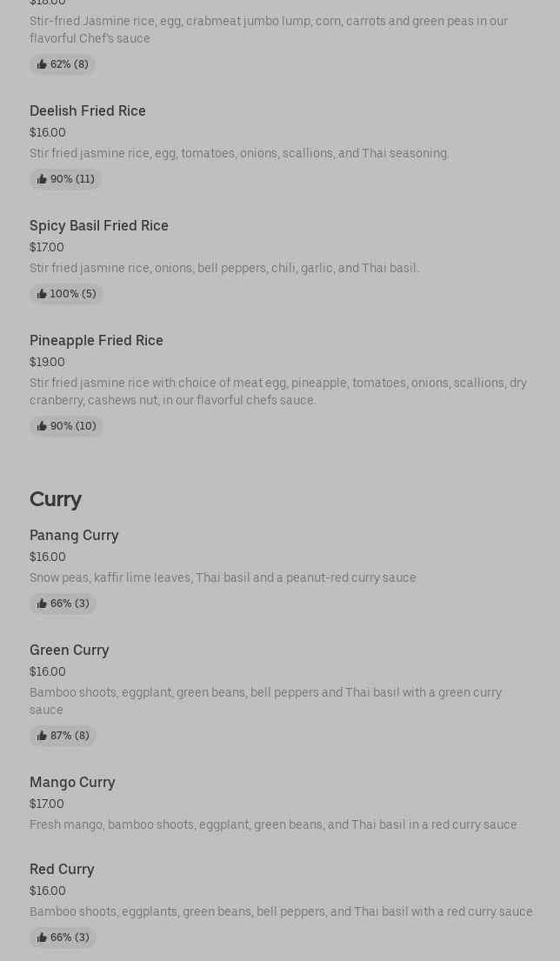Click the Mango Curry $17.00 price

tap(47, 804)
